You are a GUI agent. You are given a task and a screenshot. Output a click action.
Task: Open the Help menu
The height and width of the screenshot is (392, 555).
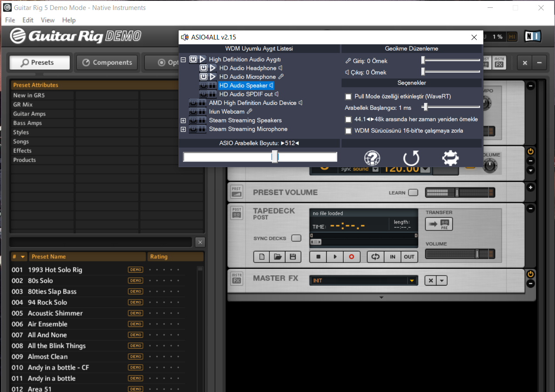pyautogui.click(x=69, y=20)
